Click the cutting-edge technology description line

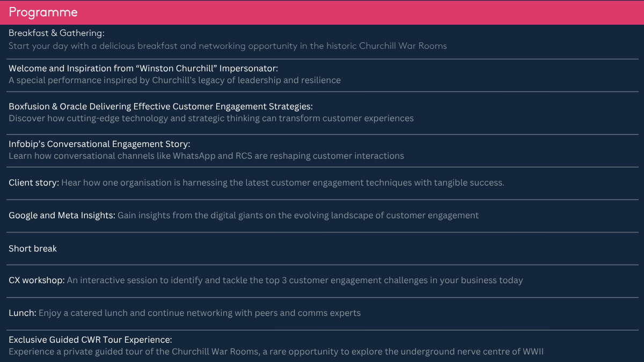pyautogui.click(x=211, y=119)
